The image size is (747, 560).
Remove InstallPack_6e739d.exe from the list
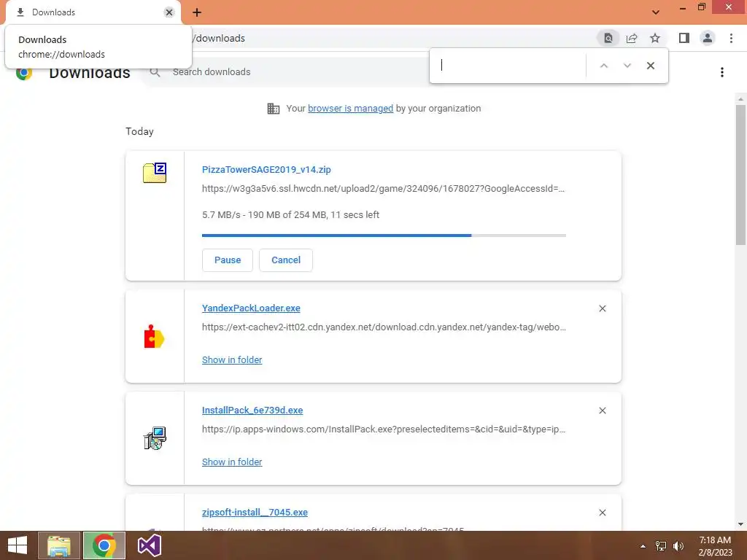tap(602, 411)
